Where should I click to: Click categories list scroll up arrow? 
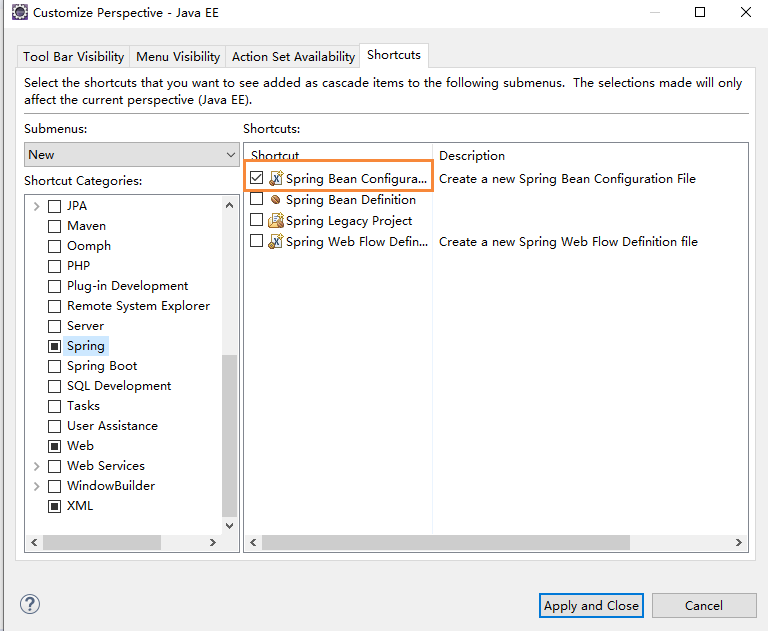(229, 205)
